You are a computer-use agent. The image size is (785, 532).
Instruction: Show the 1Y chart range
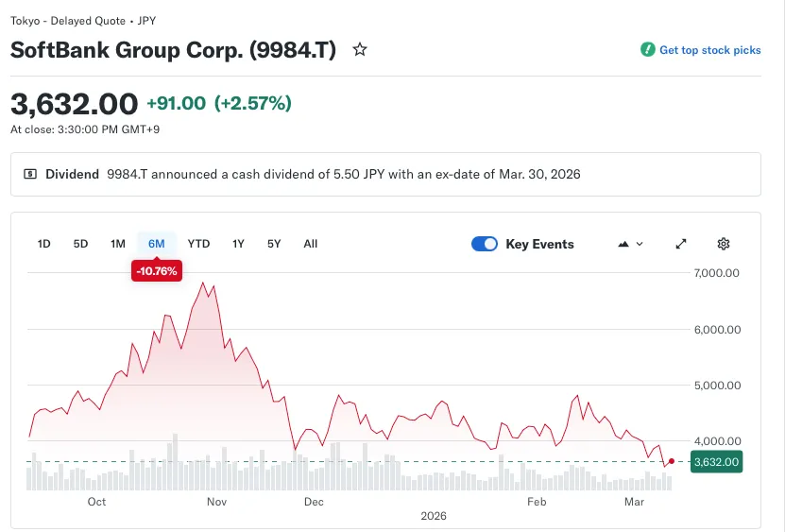(238, 244)
